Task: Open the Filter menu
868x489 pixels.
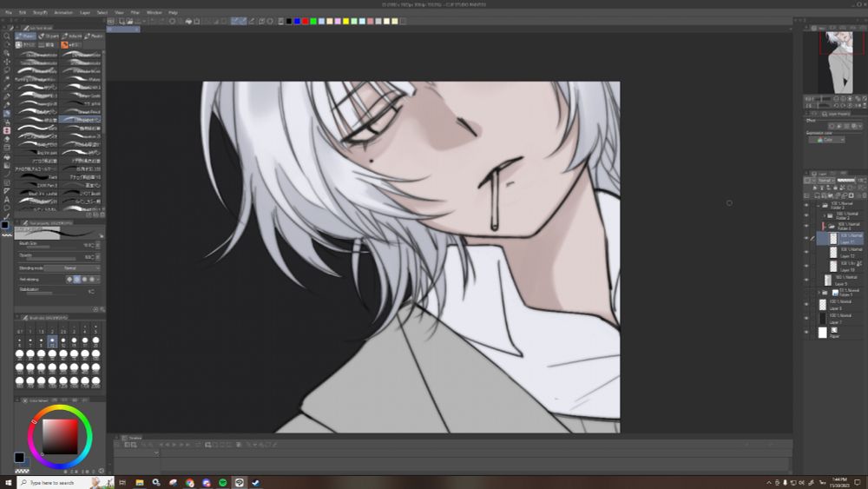Action: coord(135,12)
